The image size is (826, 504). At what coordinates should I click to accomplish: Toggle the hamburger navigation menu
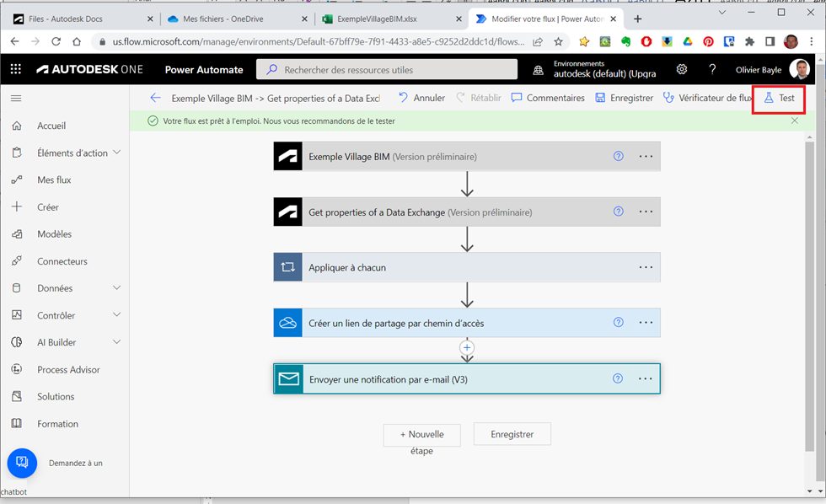coord(16,98)
